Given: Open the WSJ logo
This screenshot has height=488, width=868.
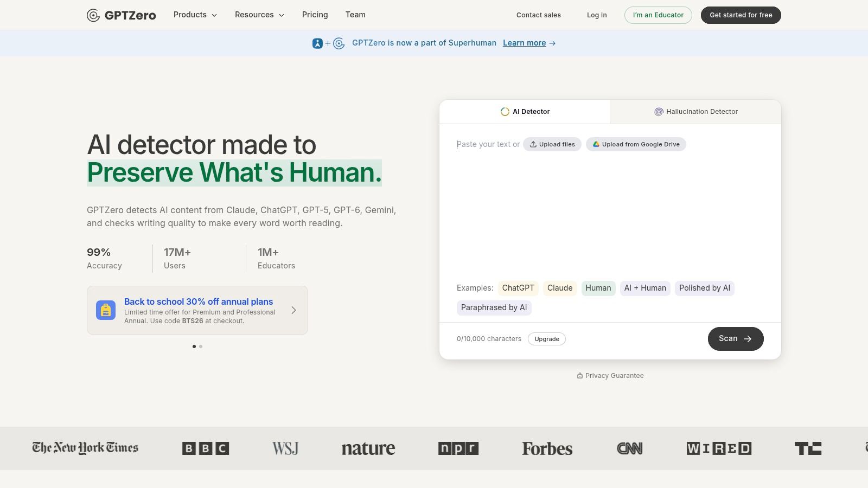Looking at the screenshot, I should [x=285, y=448].
